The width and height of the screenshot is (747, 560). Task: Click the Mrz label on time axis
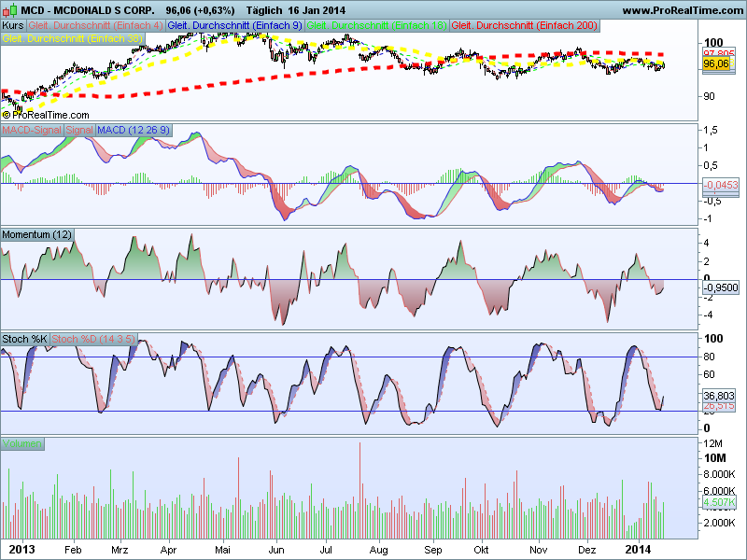(120, 550)
